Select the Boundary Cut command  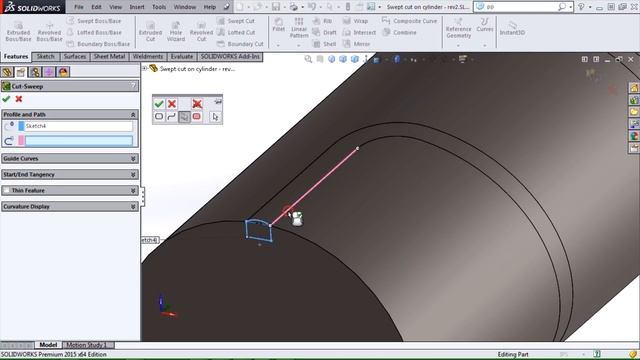240,44
